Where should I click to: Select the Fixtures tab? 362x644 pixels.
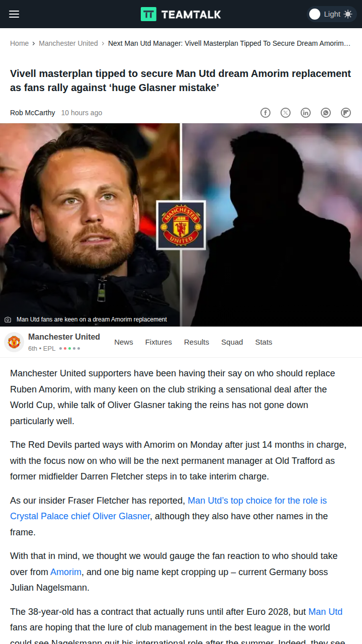(x=158, y=342)
